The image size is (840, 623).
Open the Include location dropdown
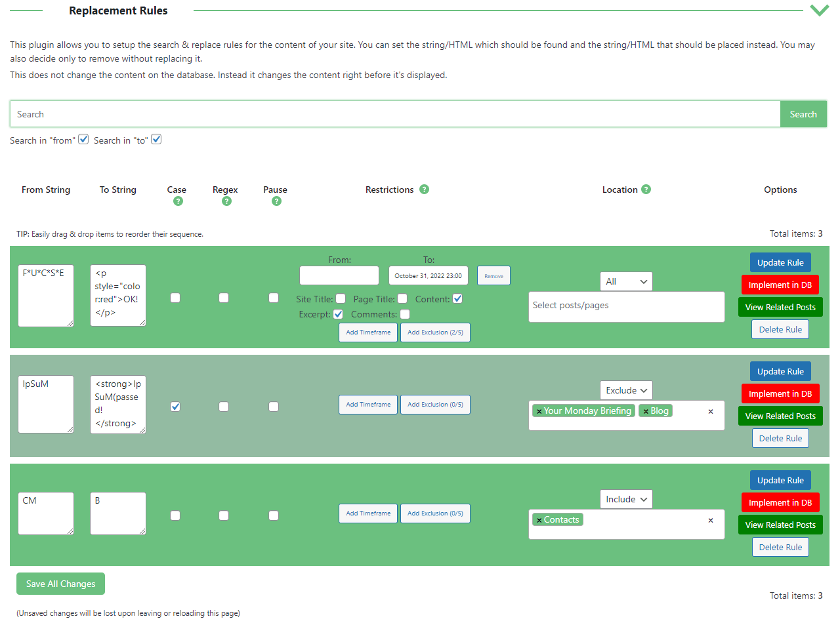point(626,499)
